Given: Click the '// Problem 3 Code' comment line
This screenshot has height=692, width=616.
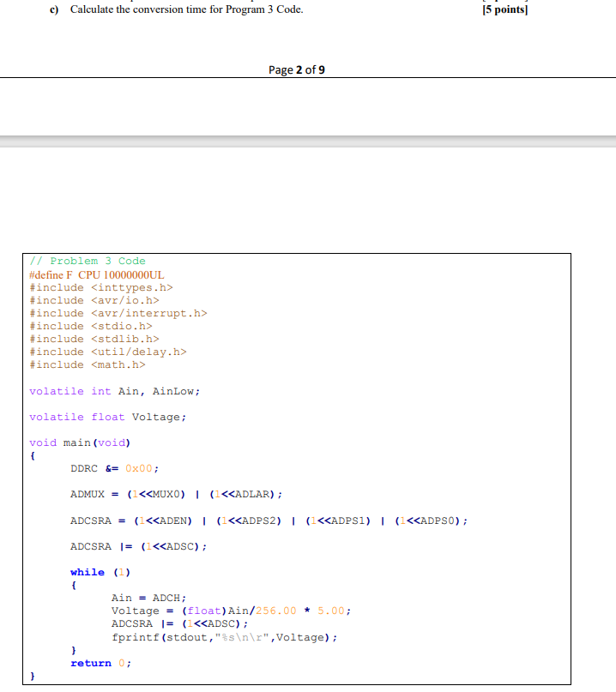Looking at the screenshot, I should coord(88,261).
